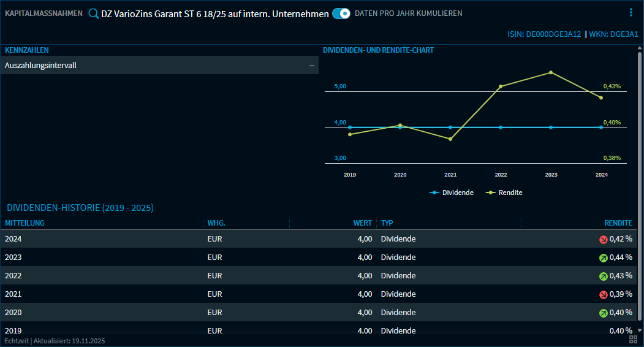Click the ISIN DE000DGE3A12 text

click(544, 34)
